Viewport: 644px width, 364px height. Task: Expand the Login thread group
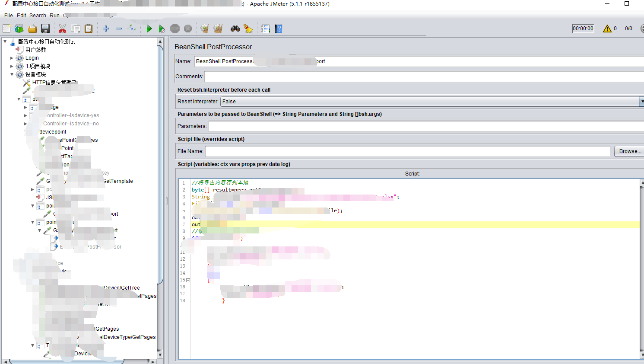pos(12,58)
